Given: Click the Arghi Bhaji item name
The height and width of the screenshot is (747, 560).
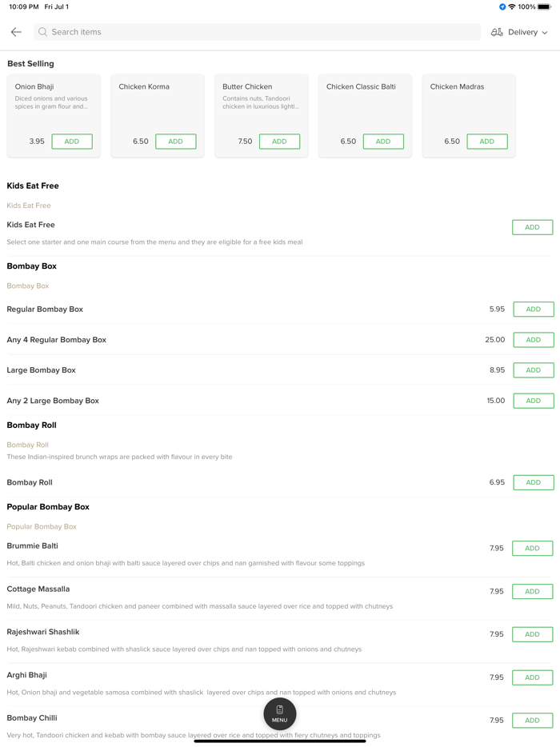Looking at the screenshot, I should 26,675.
